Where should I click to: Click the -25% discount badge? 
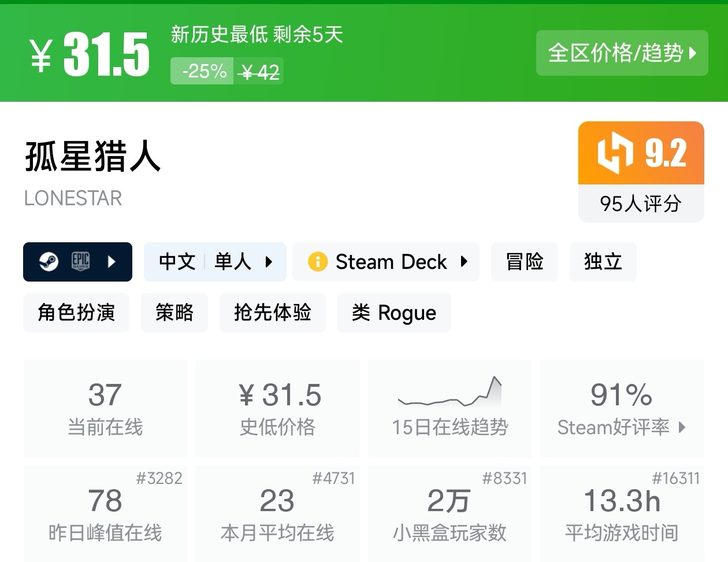(203, 72)
